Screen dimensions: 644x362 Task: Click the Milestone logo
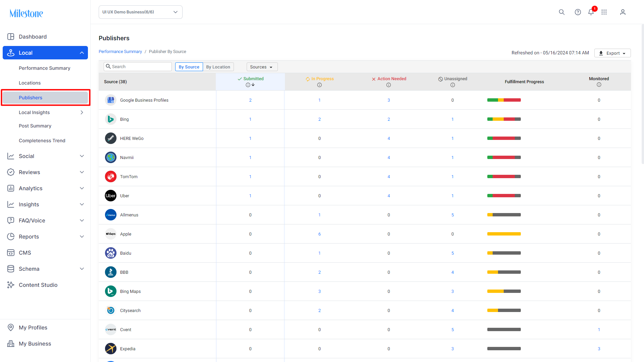point(26,13)
